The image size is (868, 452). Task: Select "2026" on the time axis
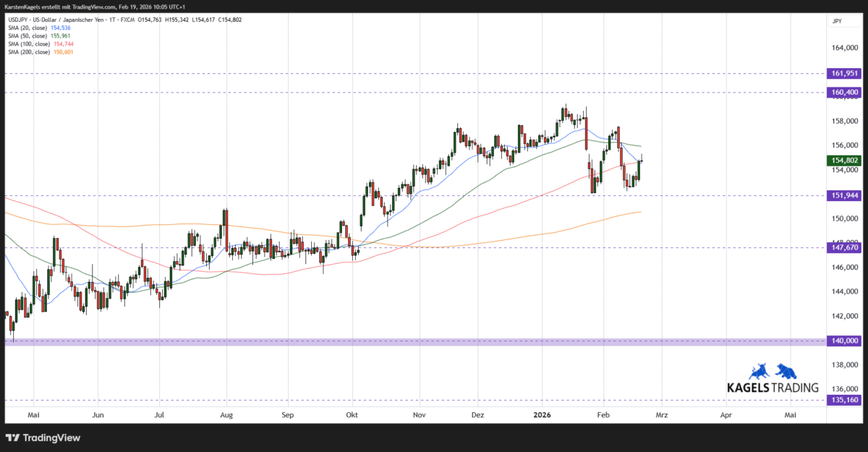(541, 414)
